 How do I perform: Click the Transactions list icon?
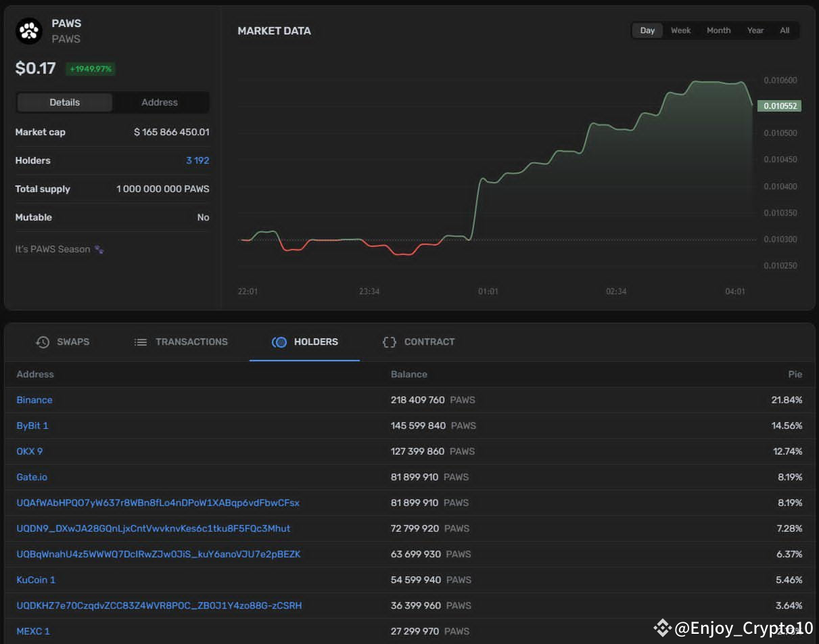tap(141, 342)
